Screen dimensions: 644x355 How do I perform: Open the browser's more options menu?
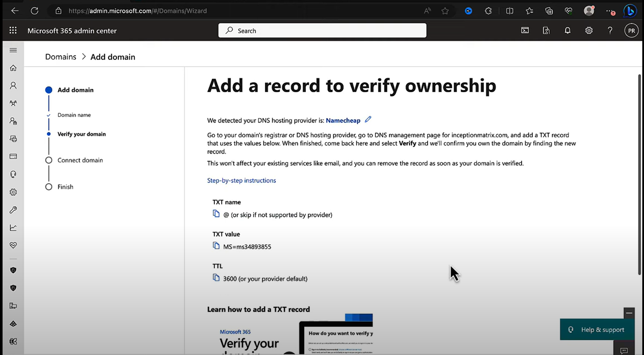[x=610, y=11]
